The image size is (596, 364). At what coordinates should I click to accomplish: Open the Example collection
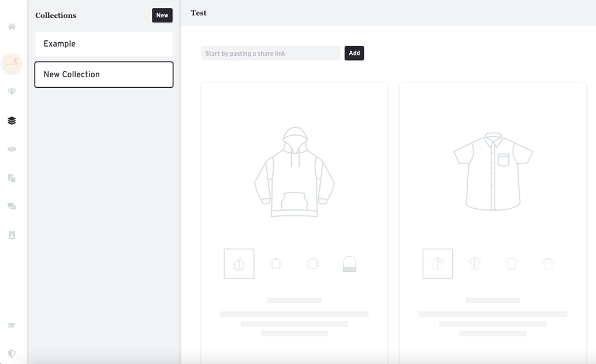point(103,44)
